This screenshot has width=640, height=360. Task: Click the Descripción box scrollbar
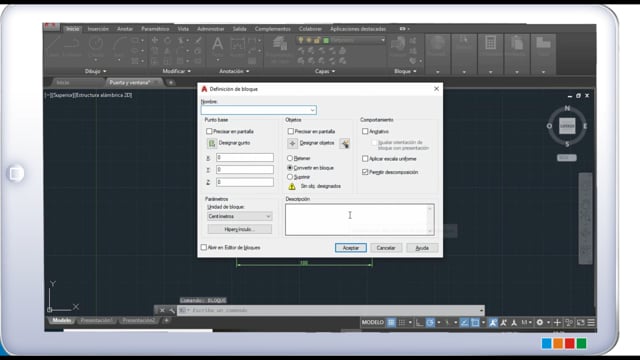pyautogui.click(x=429, y=220)
